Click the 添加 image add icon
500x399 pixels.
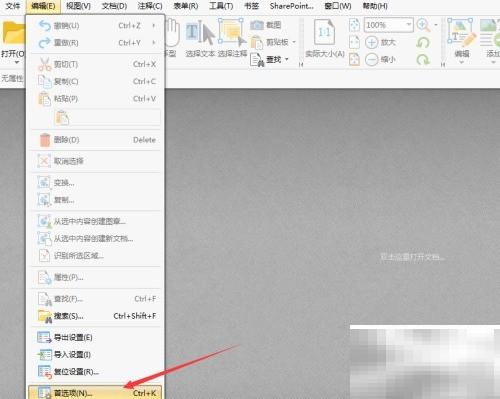point(490,32)
